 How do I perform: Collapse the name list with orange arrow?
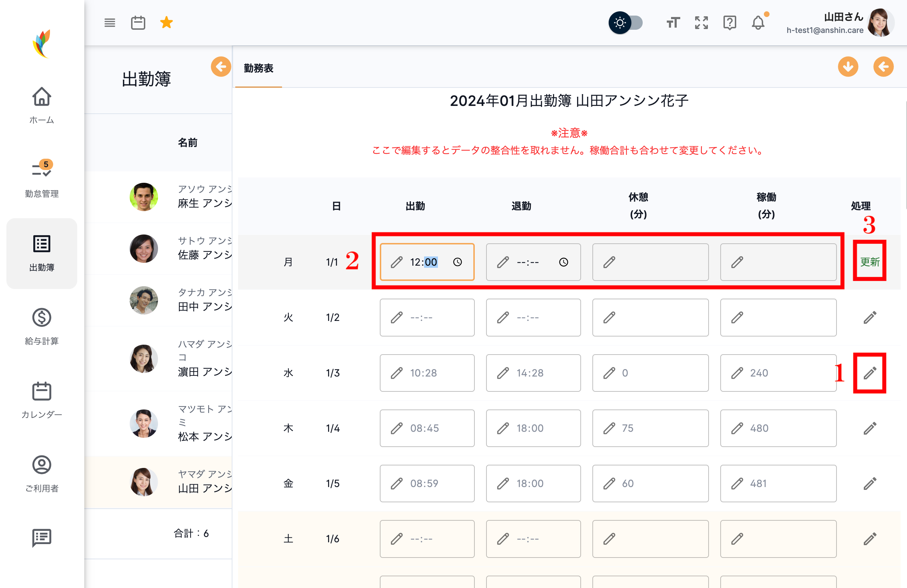click(221, 67)
